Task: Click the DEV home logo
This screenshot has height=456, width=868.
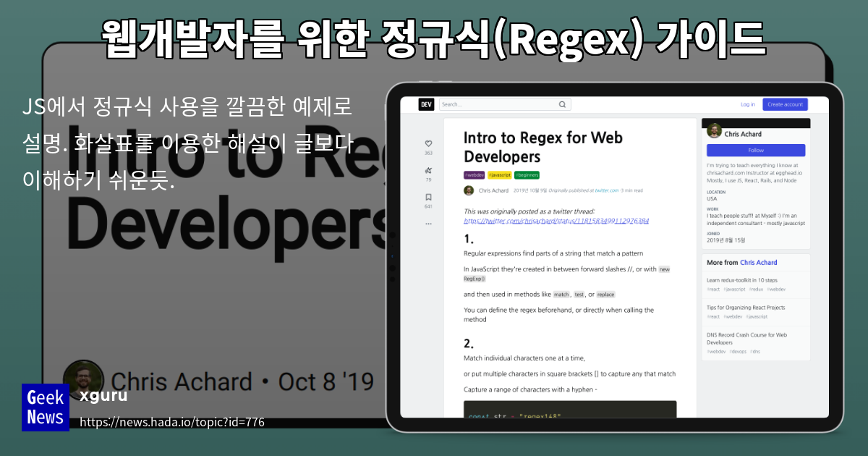Action: pos(425,104)
